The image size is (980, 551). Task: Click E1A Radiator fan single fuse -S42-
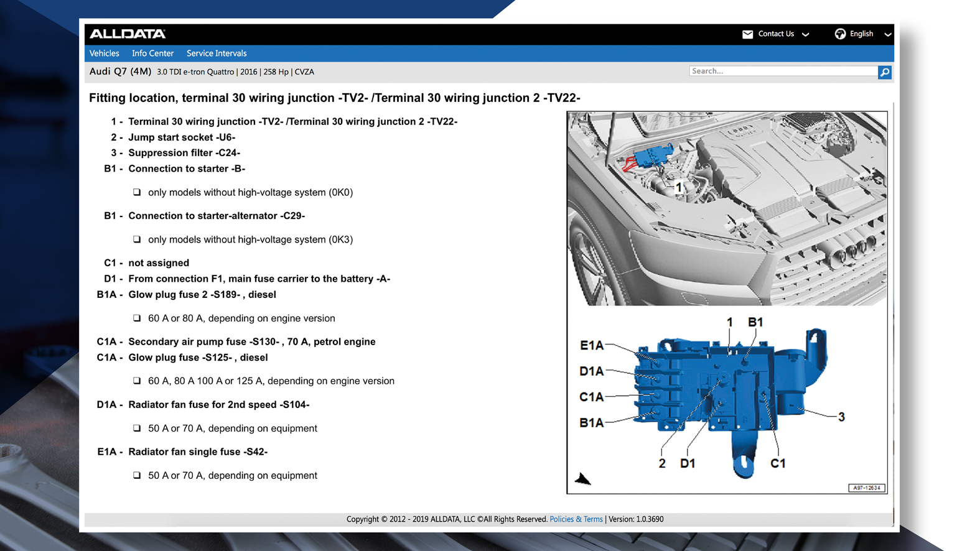coord(182,451)
